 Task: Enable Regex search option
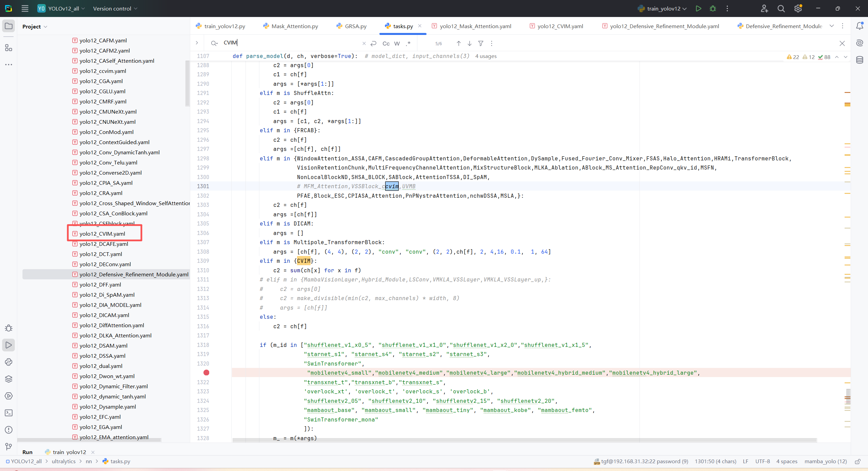tap(408, 43)
